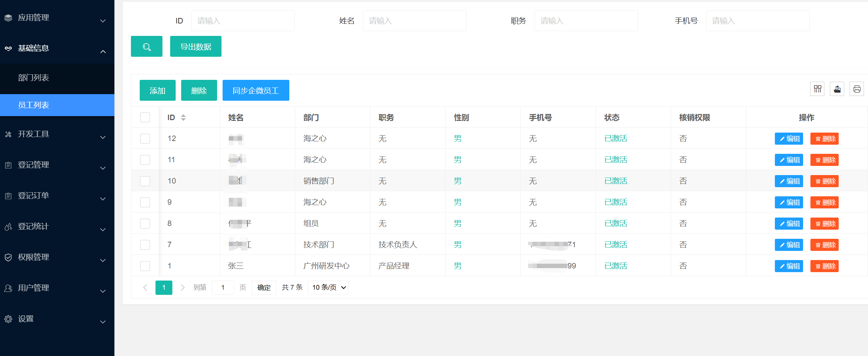Image resolution: width=868 pixels, height=356 pixels.
Task: Delete employee row with ID 9
Action: coord(824,203)
